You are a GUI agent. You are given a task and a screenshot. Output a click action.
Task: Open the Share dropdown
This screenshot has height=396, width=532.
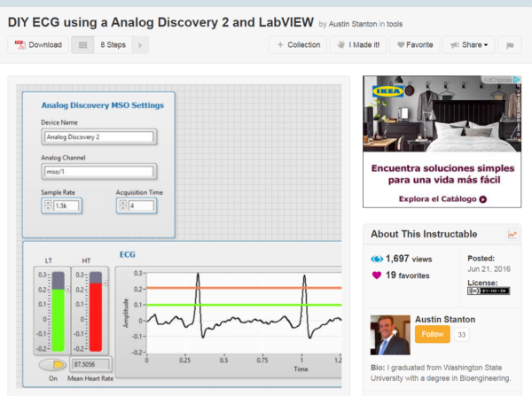pyautogui.click(x=468, y=45)
